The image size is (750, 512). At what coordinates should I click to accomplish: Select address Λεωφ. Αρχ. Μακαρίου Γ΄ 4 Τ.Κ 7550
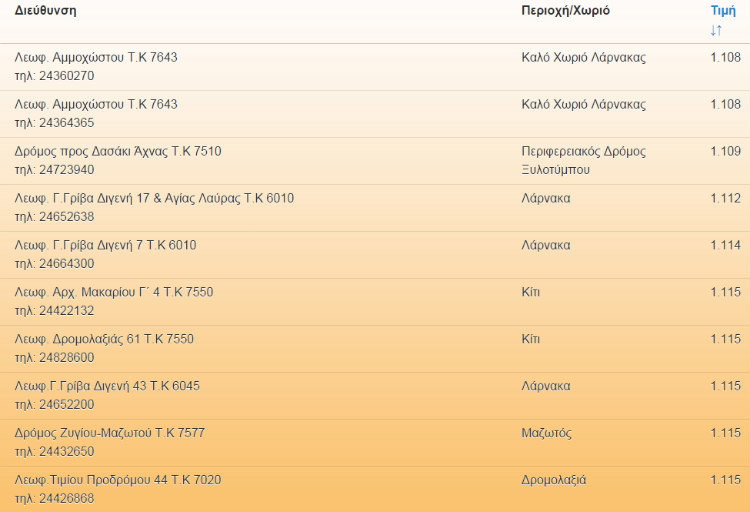pos(114,292)
